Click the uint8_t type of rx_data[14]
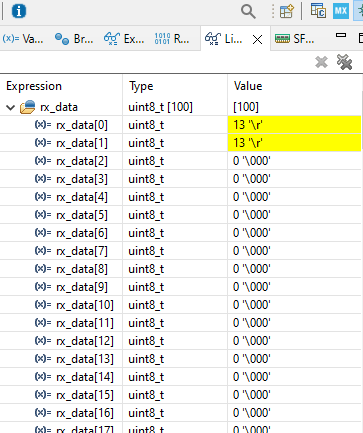The height and width of the screenshot is (433, 363). pos(146,377)
